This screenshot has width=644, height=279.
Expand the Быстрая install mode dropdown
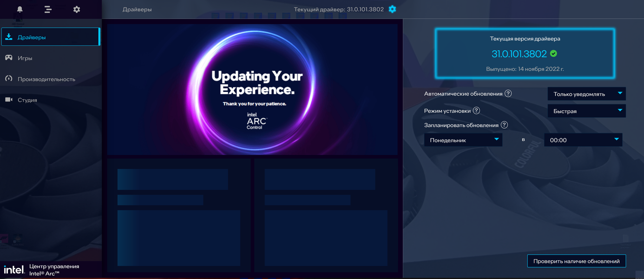(587, 111)
